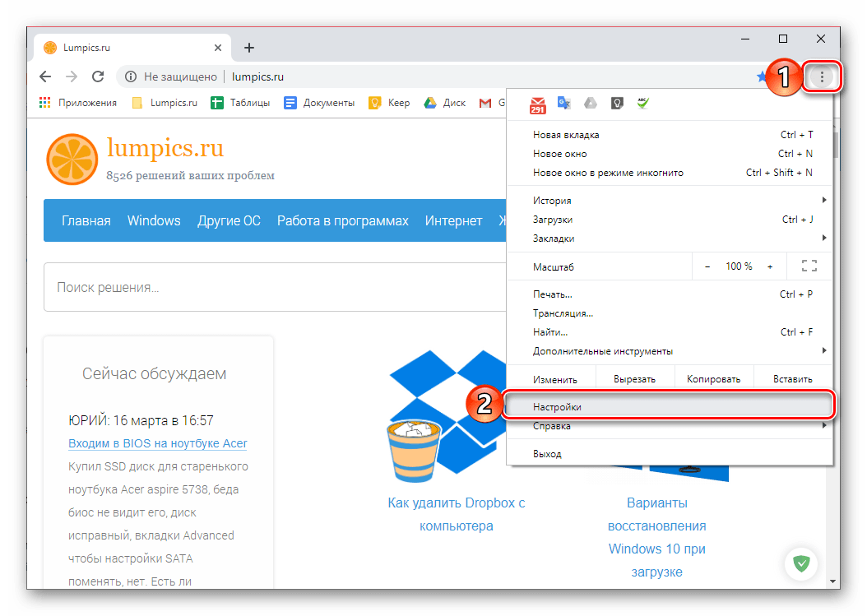The height and width of the screenshot is (616, 867).
Task: Choose Трансляция... in the menu
Action: [x=670, y=313]
